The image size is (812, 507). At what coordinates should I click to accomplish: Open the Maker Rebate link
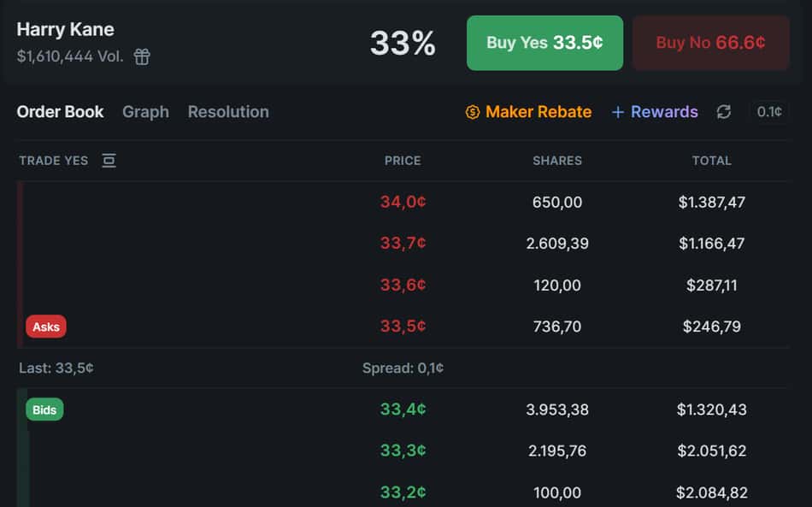coord(538,112)
